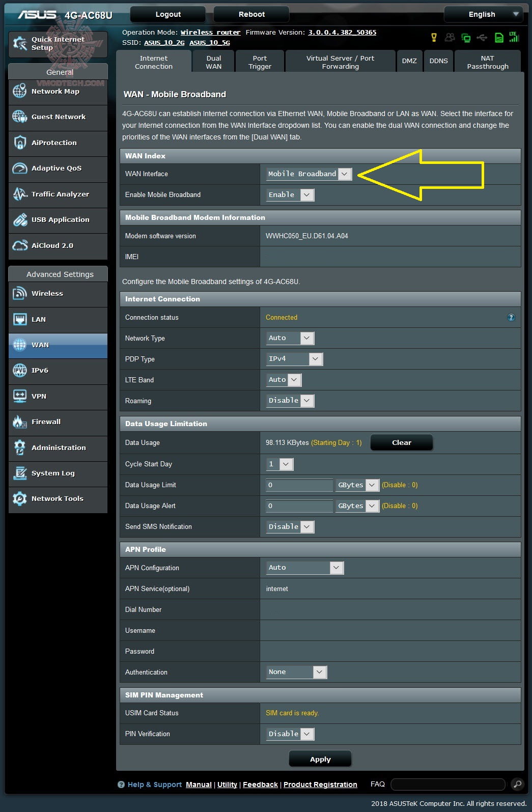Click the FAQ search magnifier icon
The width and height of the screenshot is (532, 812).
click(x=517, y=784)
